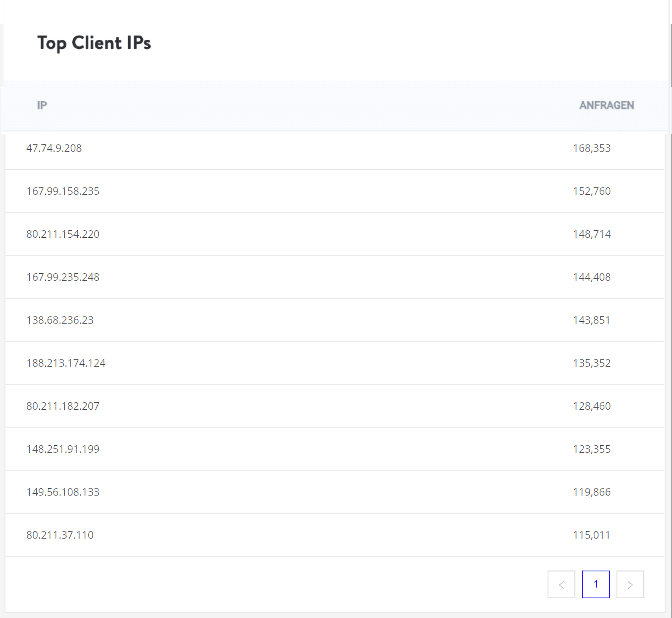The height and width of the screenshot is (618, 672).
Task: Click the row for 80.211.154.220
Action: pos(63,234)
